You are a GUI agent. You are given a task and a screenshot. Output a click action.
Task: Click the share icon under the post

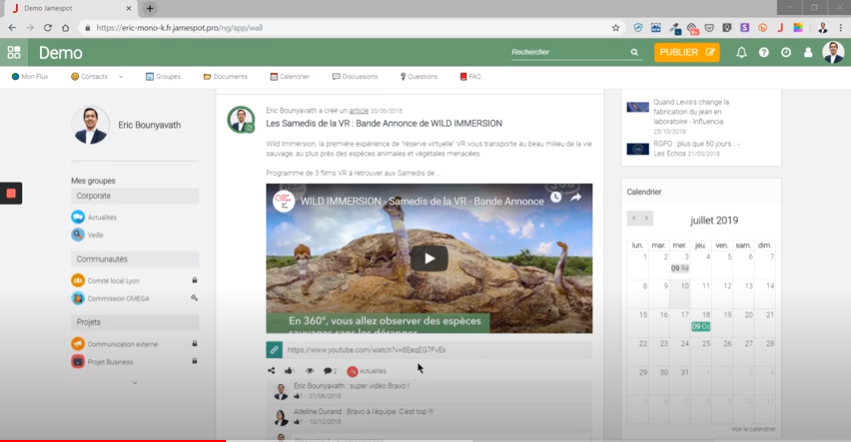coord(271,371)
